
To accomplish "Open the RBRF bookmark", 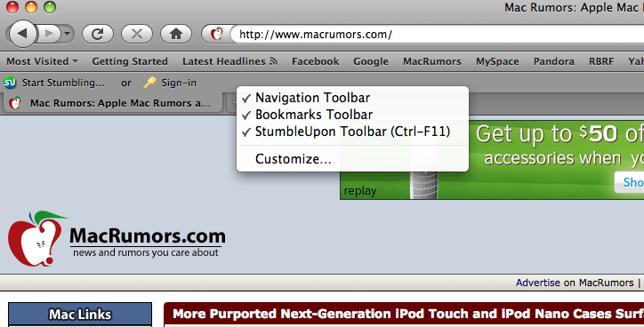I will 601,61.
